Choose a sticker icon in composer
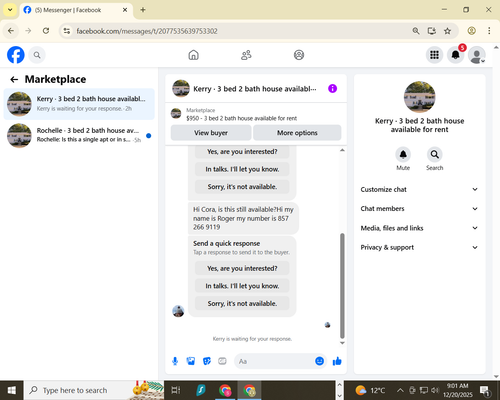 (207, 361)
